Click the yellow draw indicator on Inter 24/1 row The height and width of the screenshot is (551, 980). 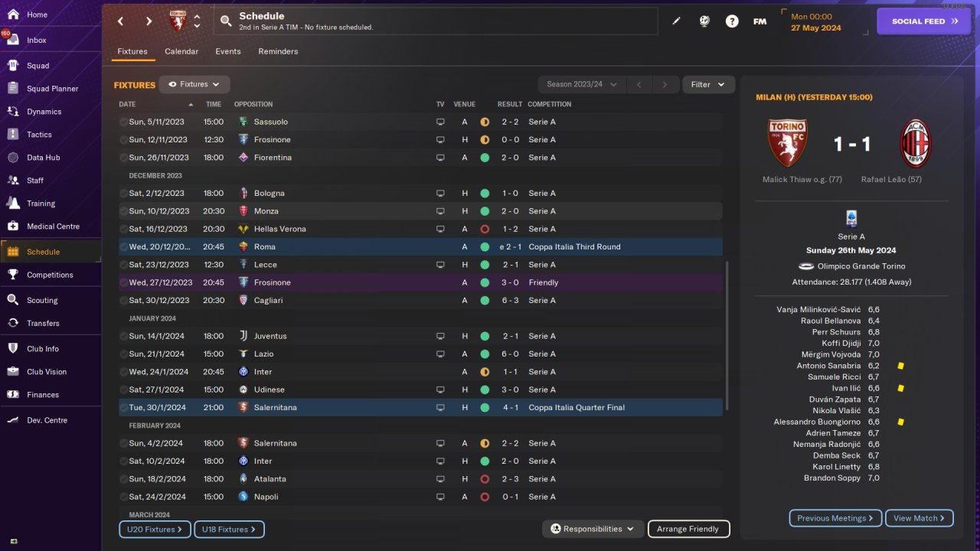[x=485, y=372]
